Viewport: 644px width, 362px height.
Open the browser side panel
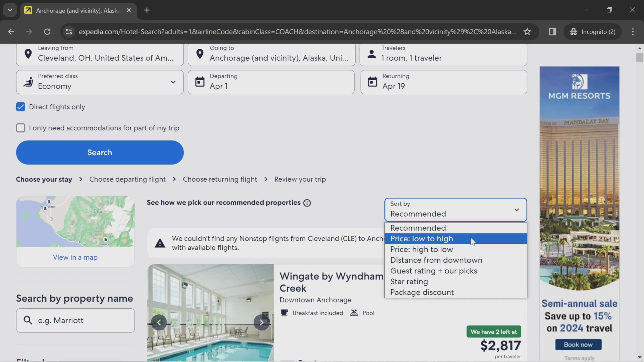[x=552, y=32]
